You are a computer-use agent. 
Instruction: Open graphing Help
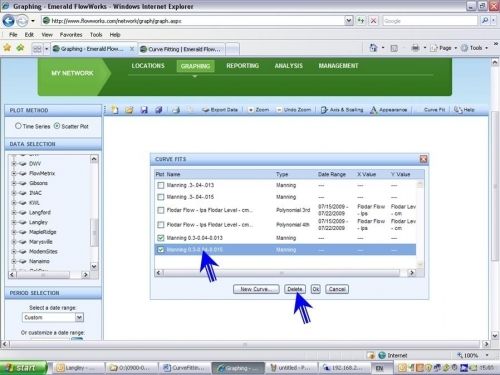coord(464,110)
